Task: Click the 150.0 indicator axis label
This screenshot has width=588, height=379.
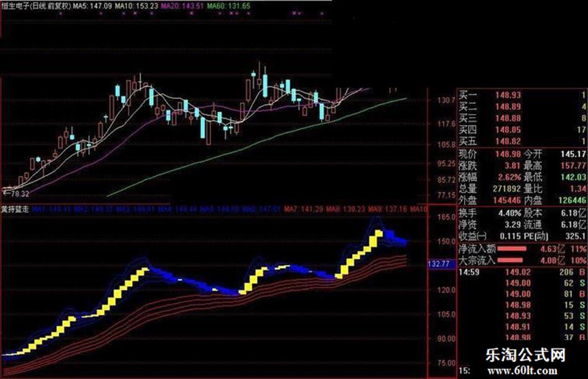Action: click(446, 241)
